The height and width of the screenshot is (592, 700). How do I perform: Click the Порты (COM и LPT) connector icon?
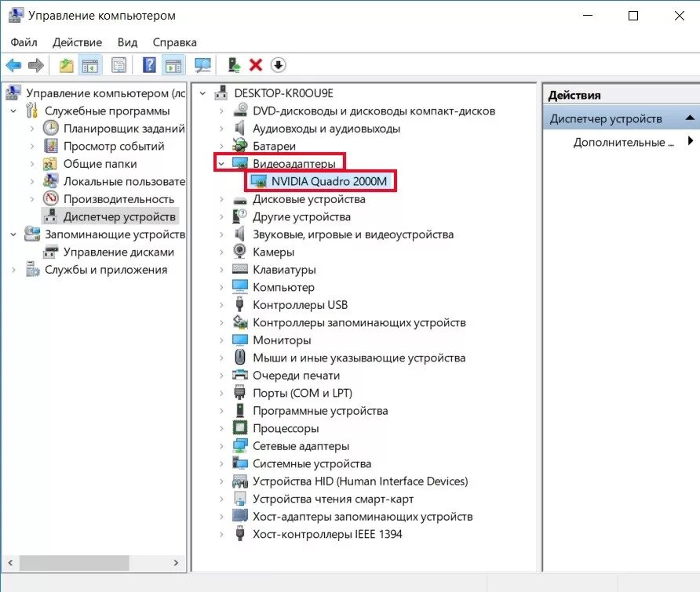pyautogui.click(x=239, y=393)
